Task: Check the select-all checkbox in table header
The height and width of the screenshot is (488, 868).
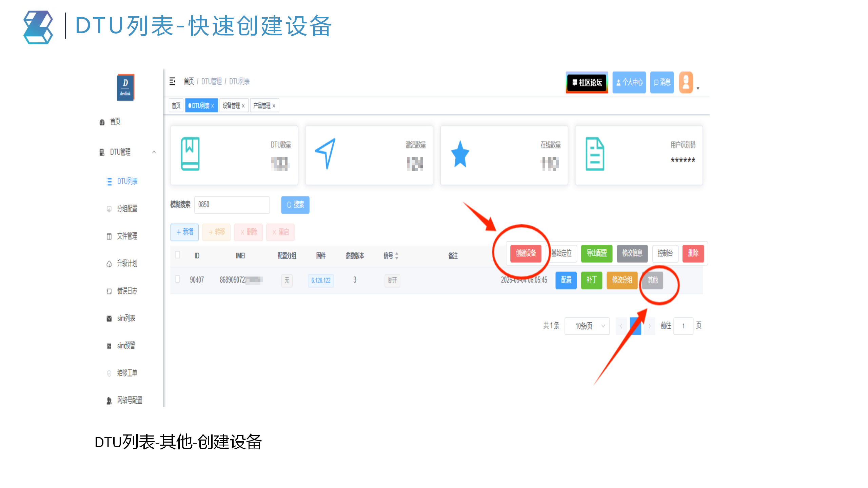Action: click(x=178, y=255)
